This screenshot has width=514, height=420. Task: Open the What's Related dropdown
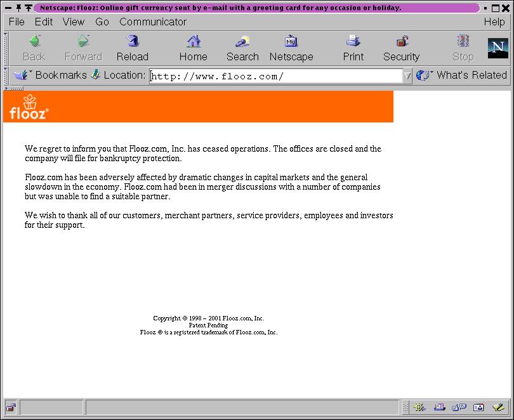coord(462,75)
